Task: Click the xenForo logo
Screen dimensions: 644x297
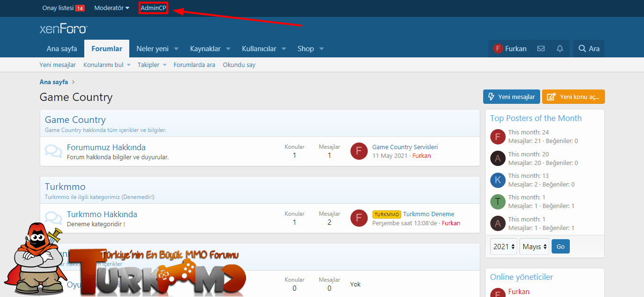Action: (63, 29)
